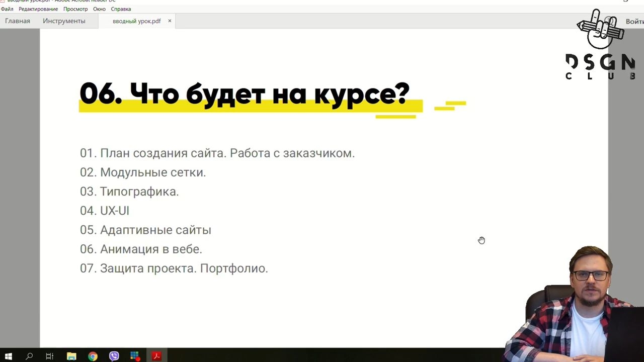Click the line "01. План создания сайта. Работа с заказчиком."
Image resolution: width=644 pixels, height=362 pixels.
(x=217, y=153)
